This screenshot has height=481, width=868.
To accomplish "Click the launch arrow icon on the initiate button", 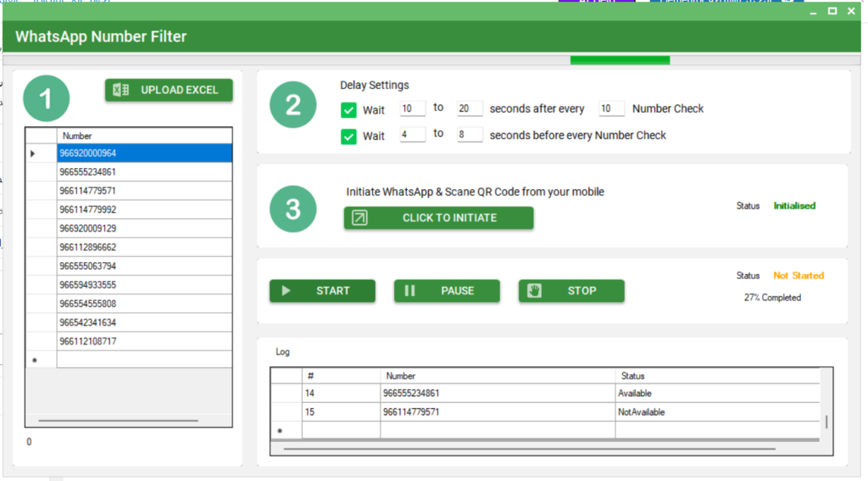I will point(359,218).
